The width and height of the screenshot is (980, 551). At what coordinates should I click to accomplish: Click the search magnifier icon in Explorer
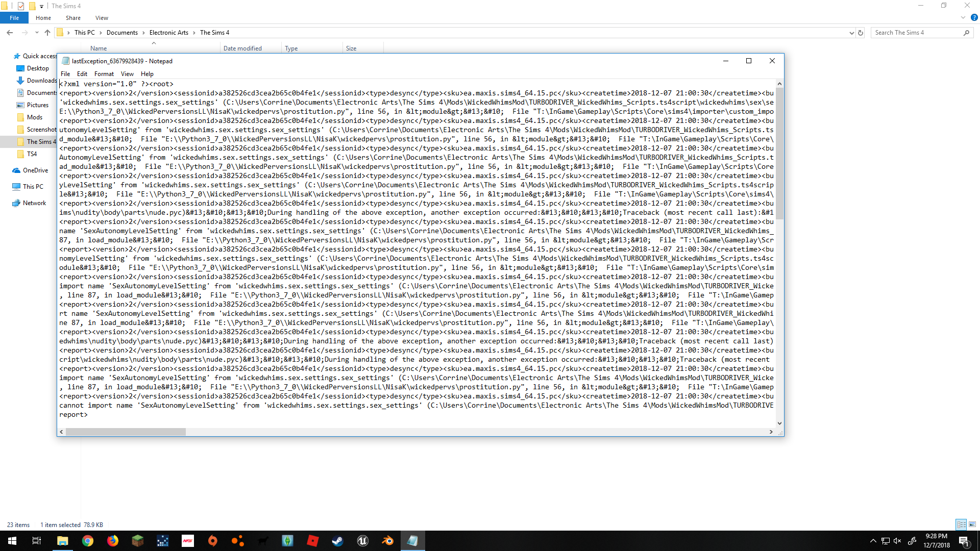(x=966, y=33)
